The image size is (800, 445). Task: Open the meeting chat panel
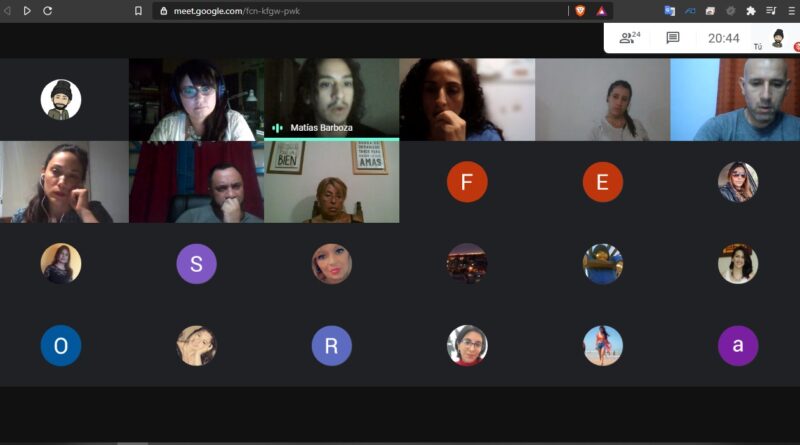[x=672, y=38]
